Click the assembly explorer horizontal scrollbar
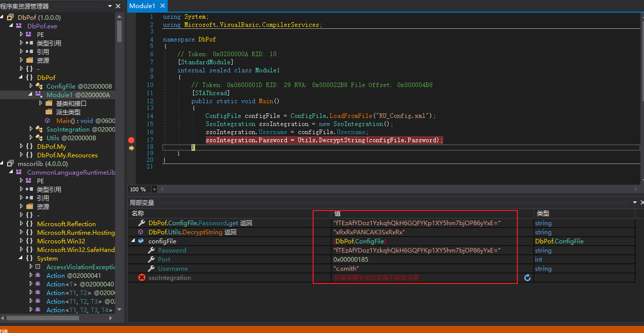The image size is (644, 333). 43,318
